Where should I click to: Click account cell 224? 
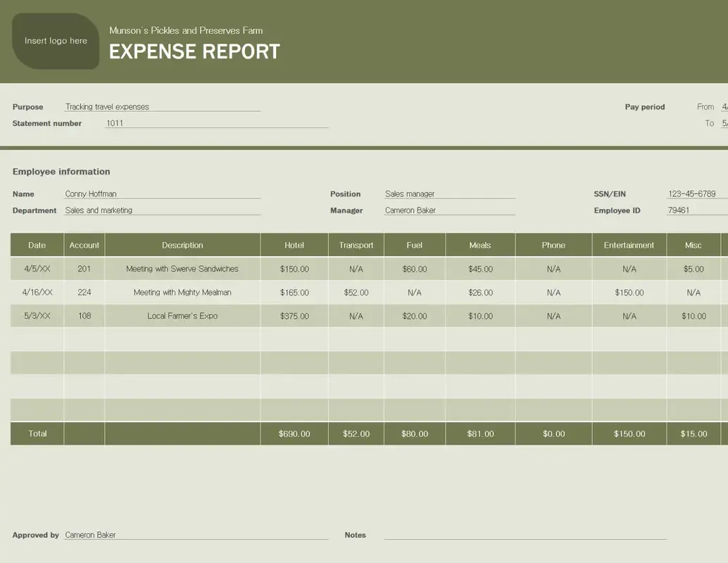click(84, 292)
